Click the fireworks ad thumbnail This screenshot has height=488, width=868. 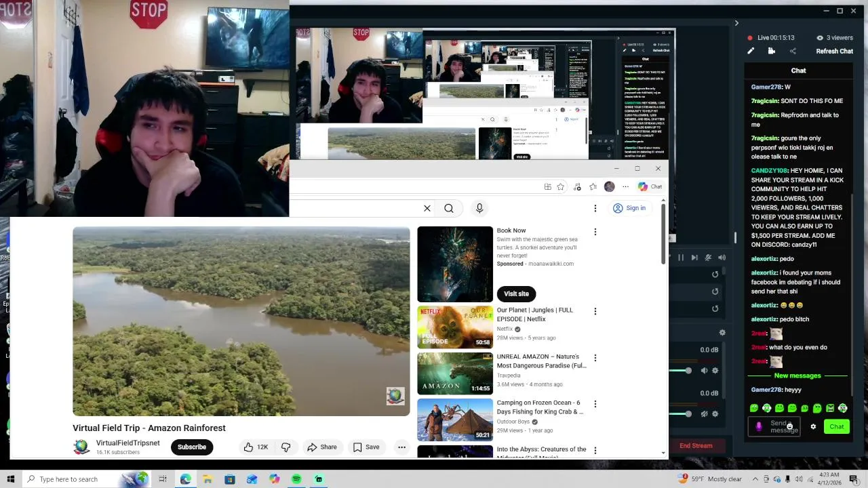455,264
